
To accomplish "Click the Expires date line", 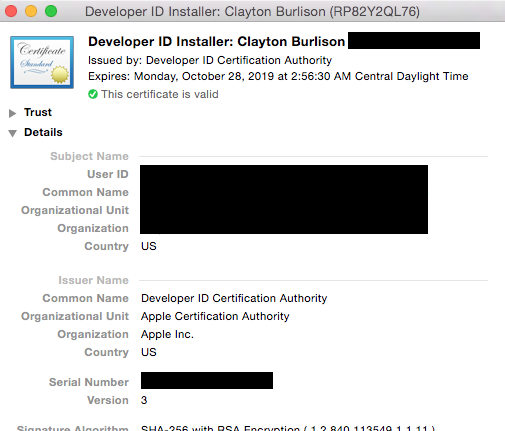I will [278, 76].
